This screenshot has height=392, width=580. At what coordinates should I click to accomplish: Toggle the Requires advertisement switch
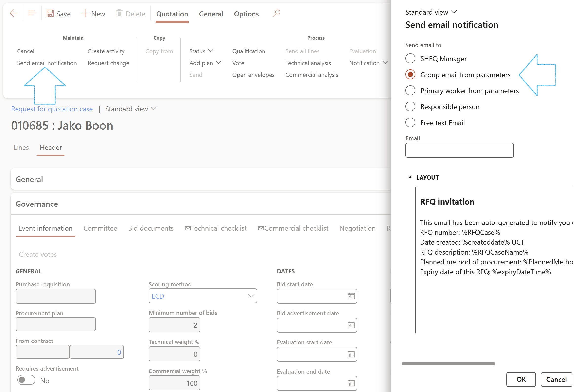pos(26,380)
